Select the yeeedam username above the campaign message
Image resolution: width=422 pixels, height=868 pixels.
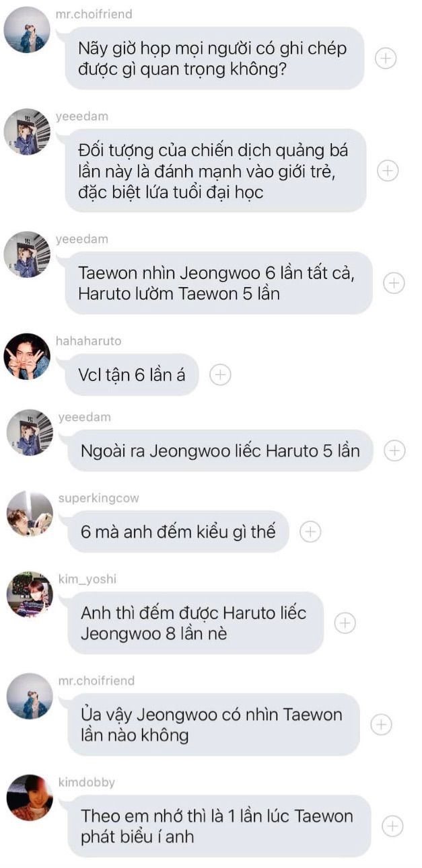tap(82, 116)
